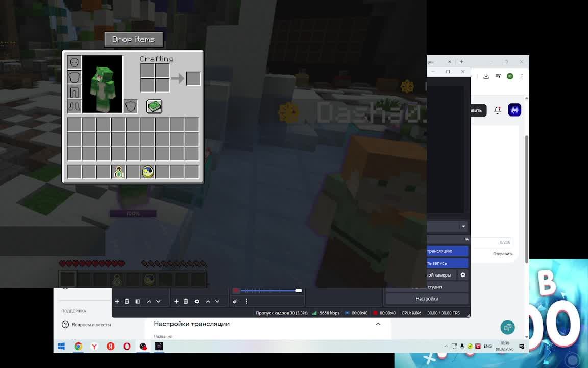Click the green player skin preview
This screenshot has height=368, width=588.
pos(103,84)
